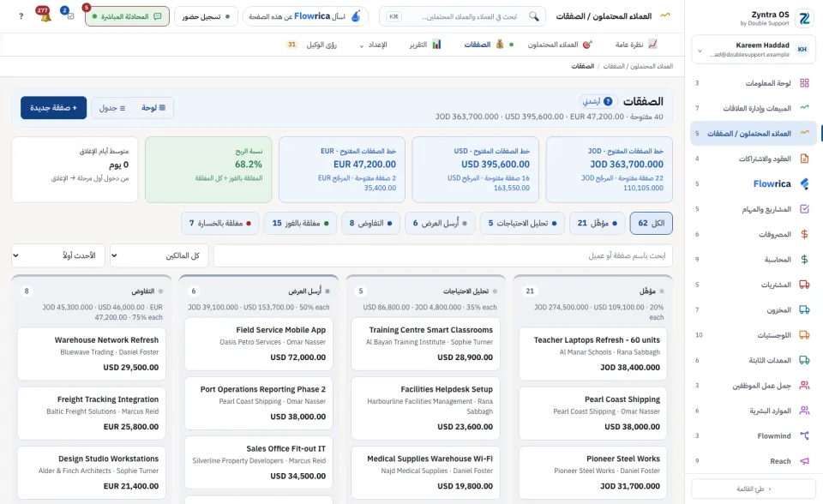823x504 pixels.
Task: Open المشاريع والمهام sidebar icon
Action: [804, 209]
